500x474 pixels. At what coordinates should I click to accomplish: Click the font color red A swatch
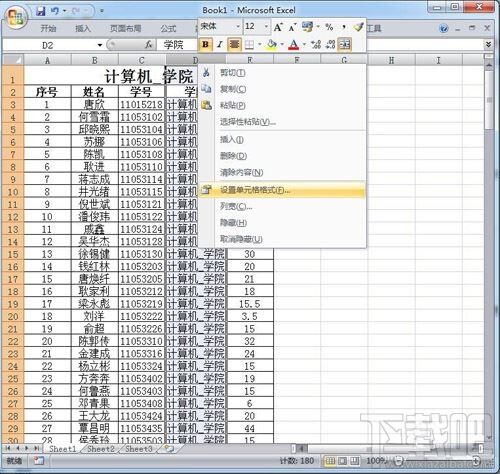coord(293,44)
